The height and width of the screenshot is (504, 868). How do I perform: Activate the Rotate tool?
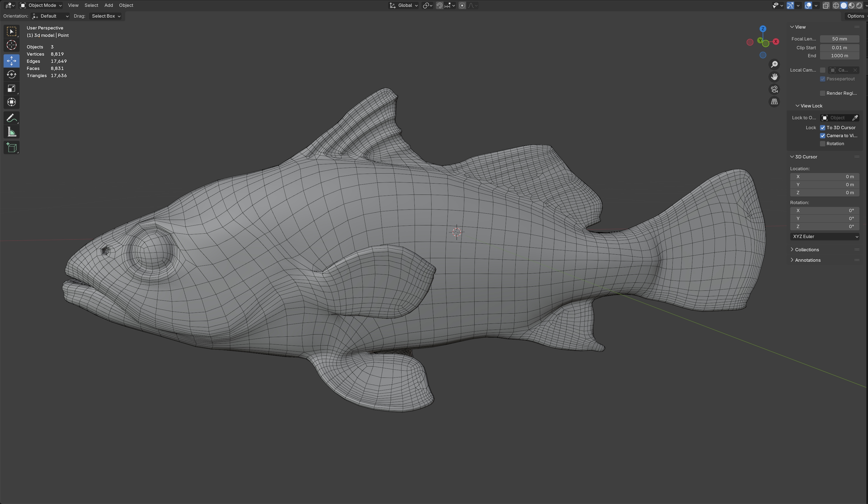click(11, 75)
